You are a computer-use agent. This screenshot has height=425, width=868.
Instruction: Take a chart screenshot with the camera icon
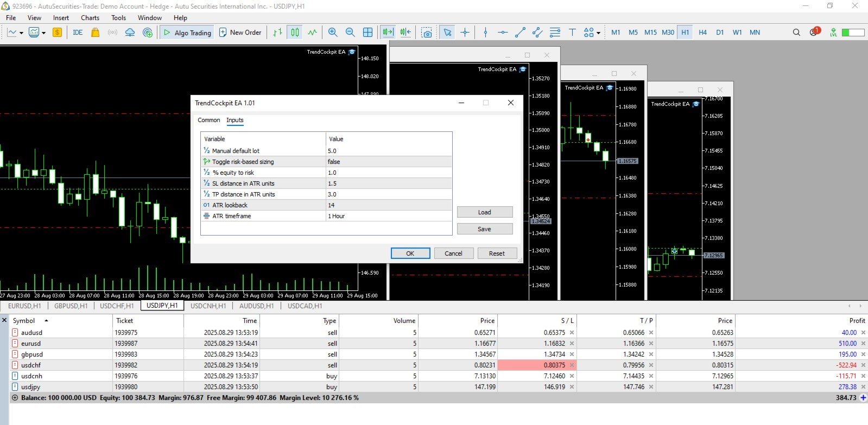coord(427,33)
